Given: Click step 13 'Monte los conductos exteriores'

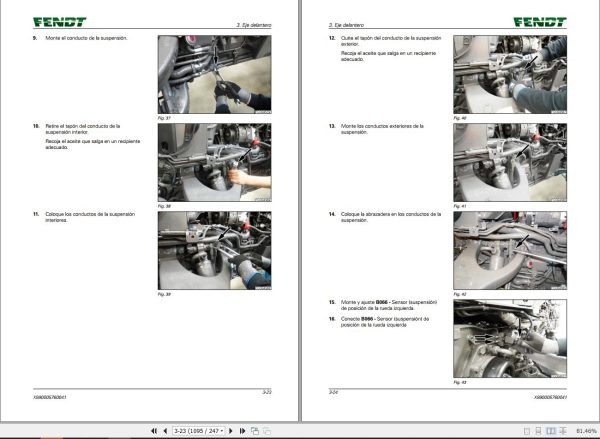Looking at the screenshot, I should coord(382,129).
